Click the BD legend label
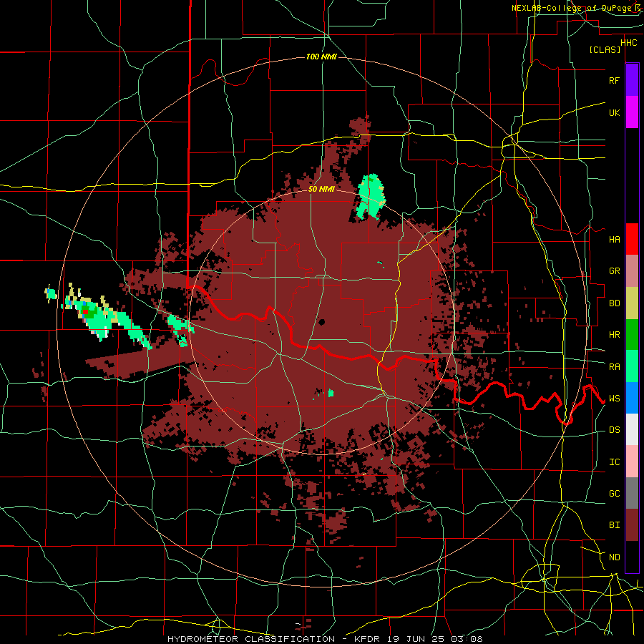Image resolution: width=644 pixels, height=644 pixels. point(614,303)
